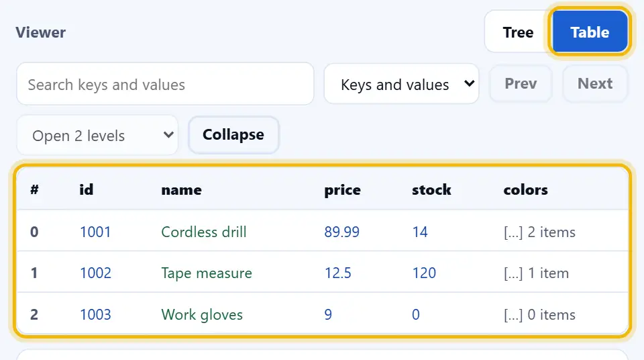Switch to the Tree view tab
644x360 pixels.
pyautogui.click(x=518, y=32)
